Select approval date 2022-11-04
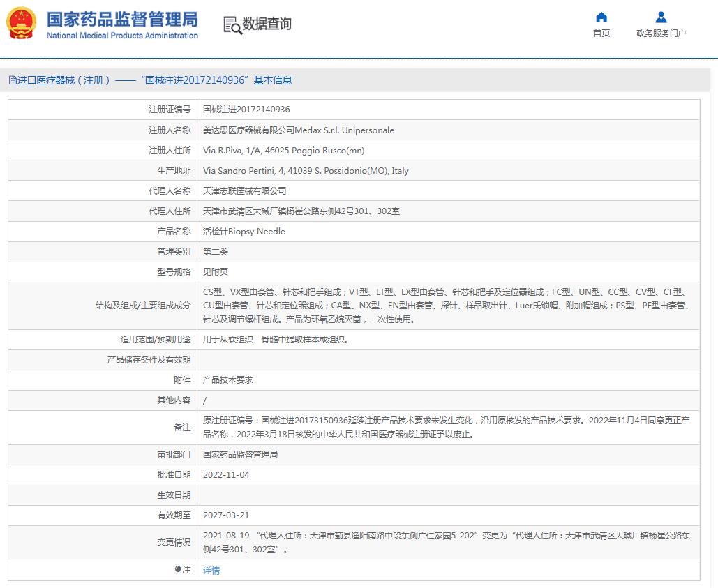Screen dimensions: 718x588 pyautogui.click(x=226, y=474)
